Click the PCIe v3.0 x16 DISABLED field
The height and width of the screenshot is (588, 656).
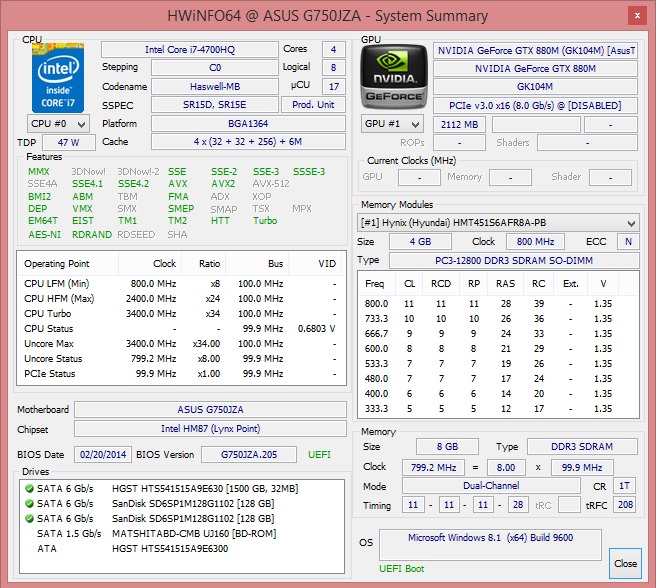click(535, 105)
